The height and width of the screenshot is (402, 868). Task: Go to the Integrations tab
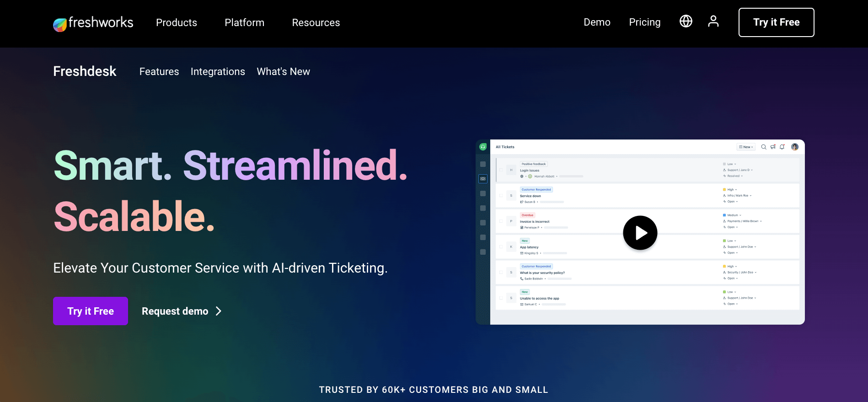[218, 71]
